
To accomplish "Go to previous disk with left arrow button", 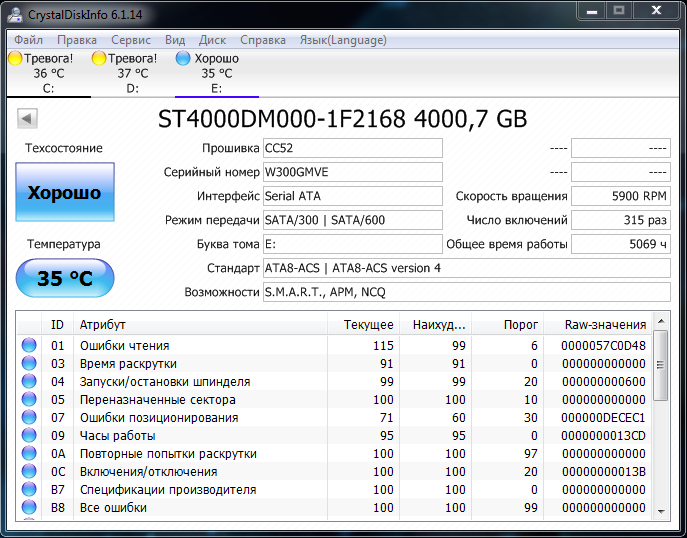I will tap(27, 119).
